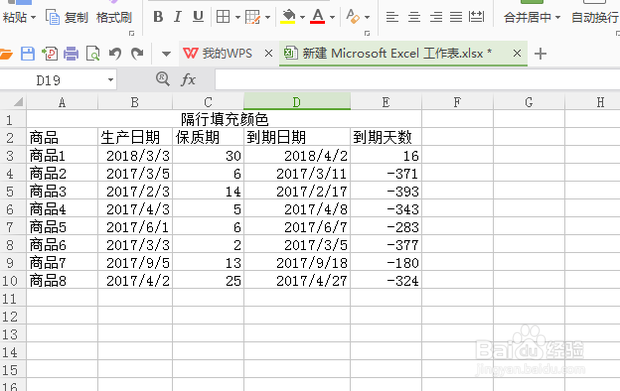The height and width of the screenshot is (391, 620).
Task: Add a new document tab
Action: (x=540, y=53)
